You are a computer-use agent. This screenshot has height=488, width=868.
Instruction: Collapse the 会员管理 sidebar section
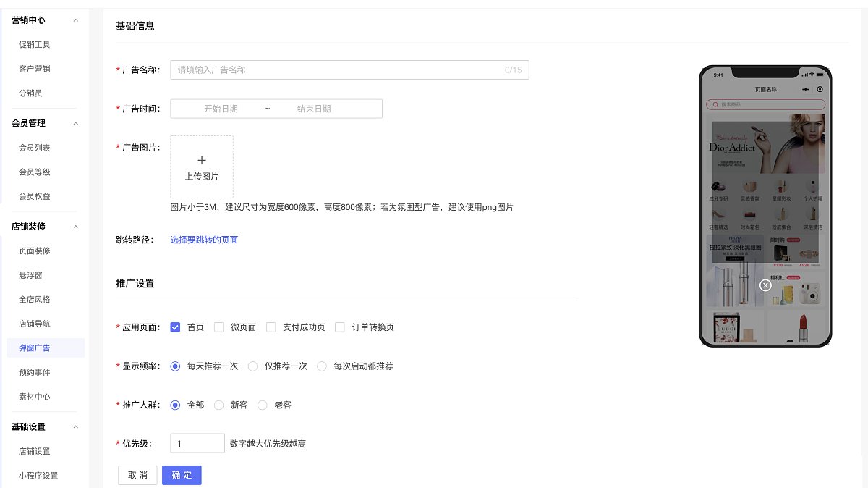click(76, 123)
